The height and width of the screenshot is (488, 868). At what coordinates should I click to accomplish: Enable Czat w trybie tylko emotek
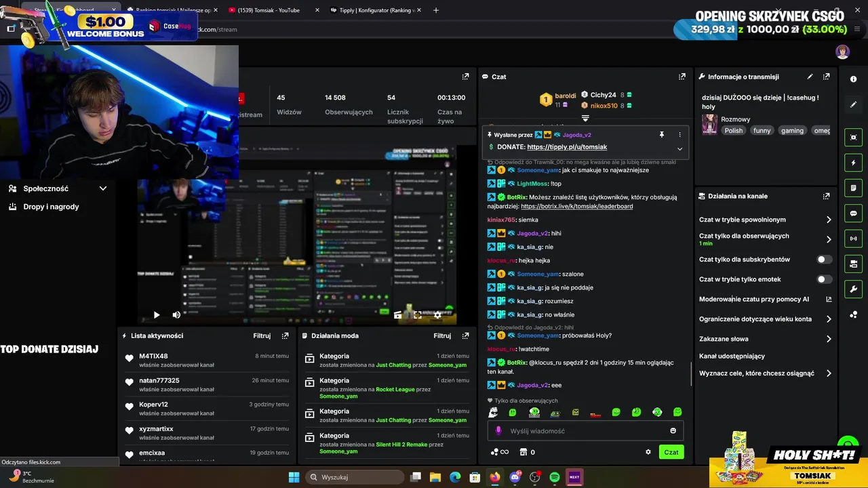[x=824, y=279]
